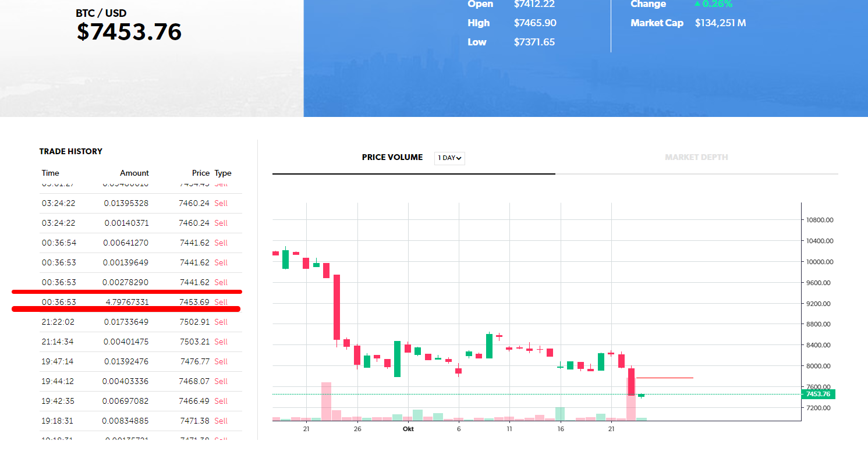
Task: Select the trade at time 00:36:54
Action: pos(59,243)
